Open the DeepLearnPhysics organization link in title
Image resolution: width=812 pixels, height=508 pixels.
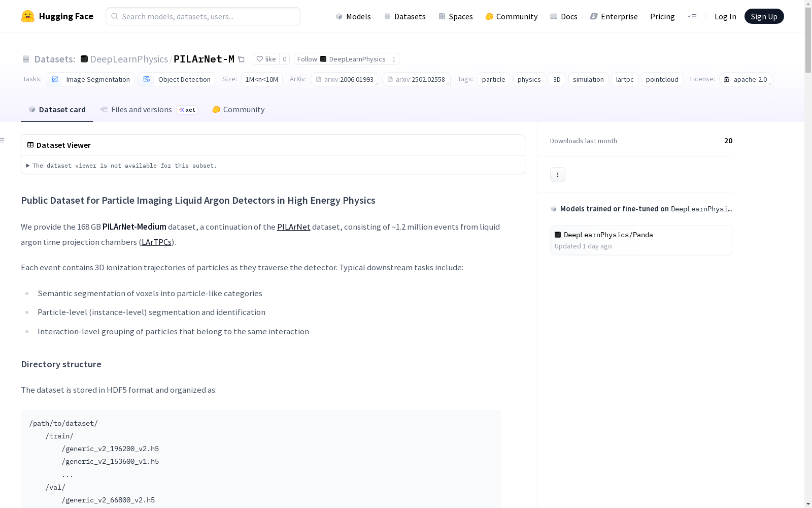pos(129,59)
